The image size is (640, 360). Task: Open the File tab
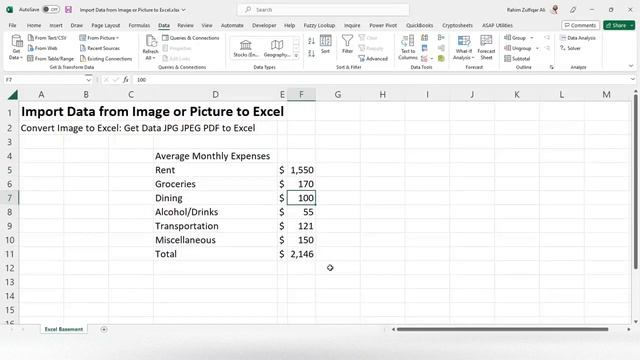(13, 25)
